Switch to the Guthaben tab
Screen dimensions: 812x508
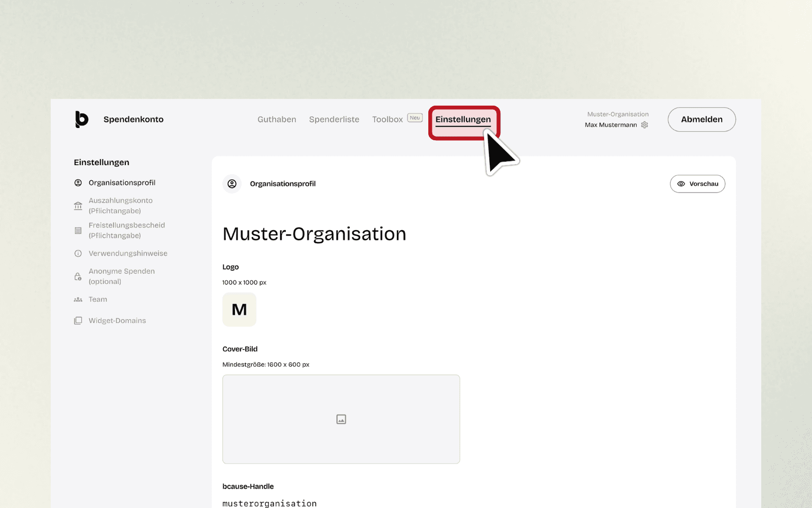[277, 119]
